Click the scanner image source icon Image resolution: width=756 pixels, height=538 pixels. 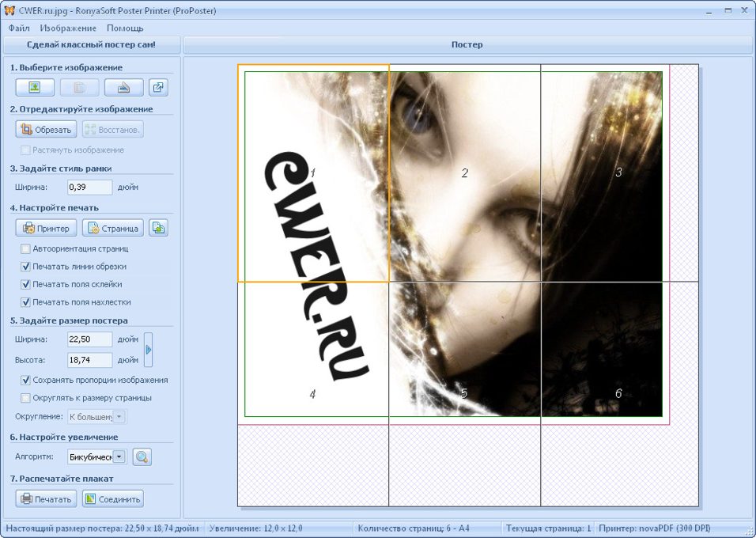point(123,88)
